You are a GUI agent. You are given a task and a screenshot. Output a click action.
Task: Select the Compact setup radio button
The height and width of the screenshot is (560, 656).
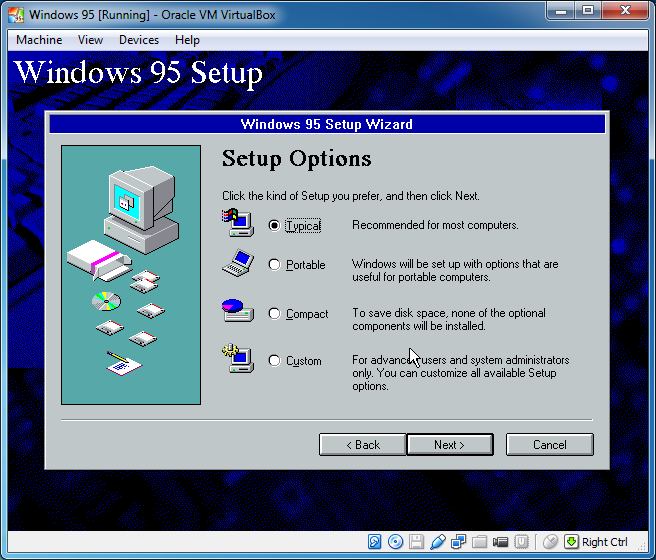[274, 313]
